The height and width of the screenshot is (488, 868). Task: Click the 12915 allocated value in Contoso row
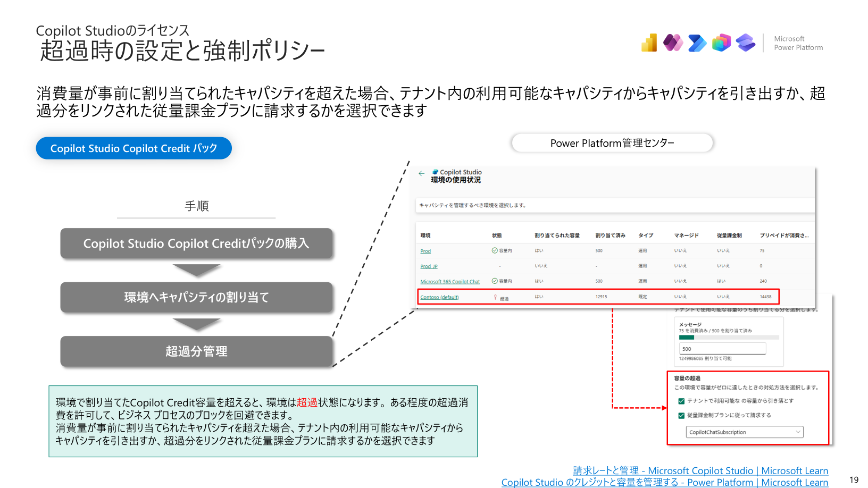pos(601,297)
